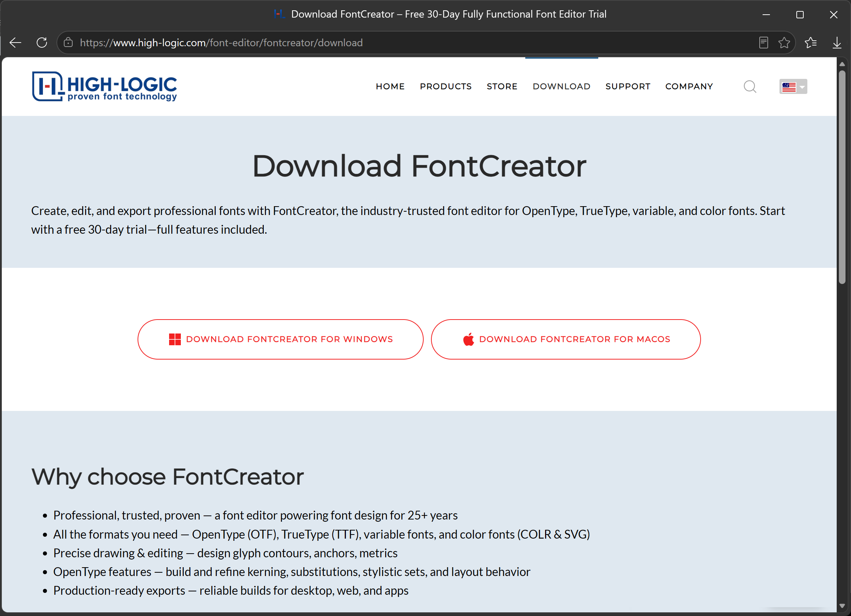Viewport: 851px width, 616px height.
Task: Open site info lock icon in address bar
Action: pyautogui.click(x=68, y=43)
